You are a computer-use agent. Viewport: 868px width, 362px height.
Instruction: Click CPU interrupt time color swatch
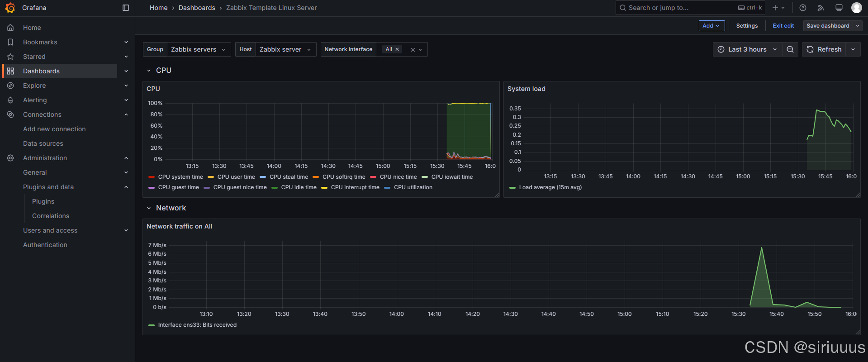(x=324, y=188)
